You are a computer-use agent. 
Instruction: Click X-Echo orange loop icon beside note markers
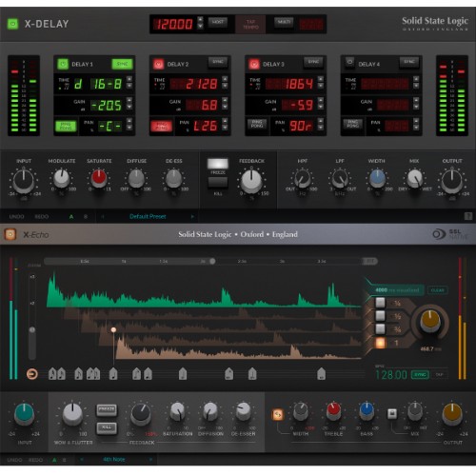31,374
